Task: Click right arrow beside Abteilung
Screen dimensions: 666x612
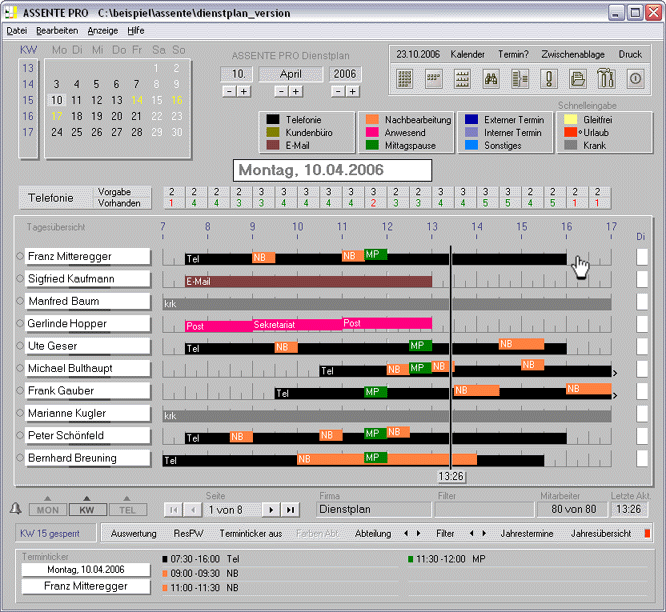Action: coord(419,533)
